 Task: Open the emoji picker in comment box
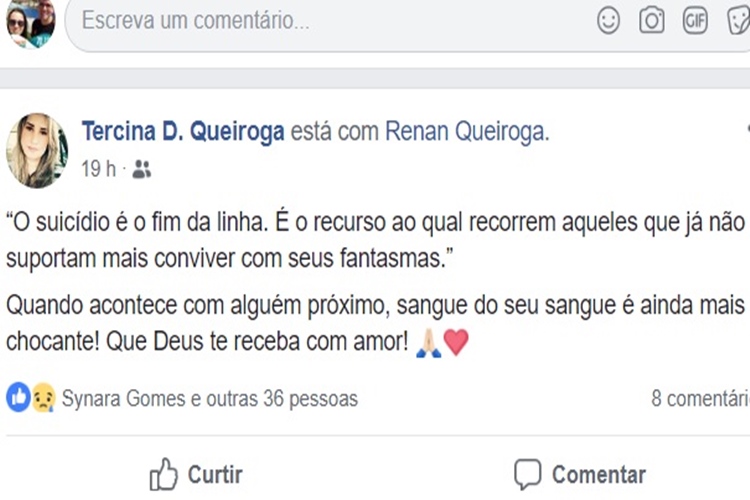pyautogui.click(x=609, y=21)
